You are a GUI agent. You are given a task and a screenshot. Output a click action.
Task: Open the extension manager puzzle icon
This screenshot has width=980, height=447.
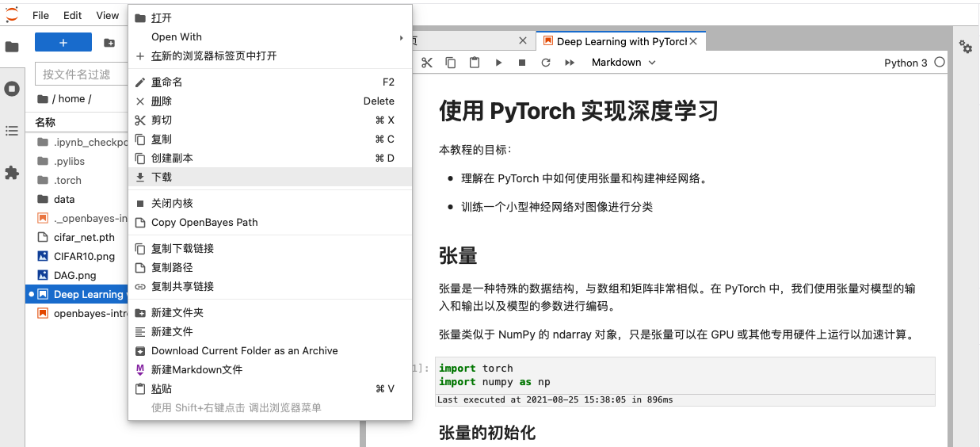pos(12,173)
